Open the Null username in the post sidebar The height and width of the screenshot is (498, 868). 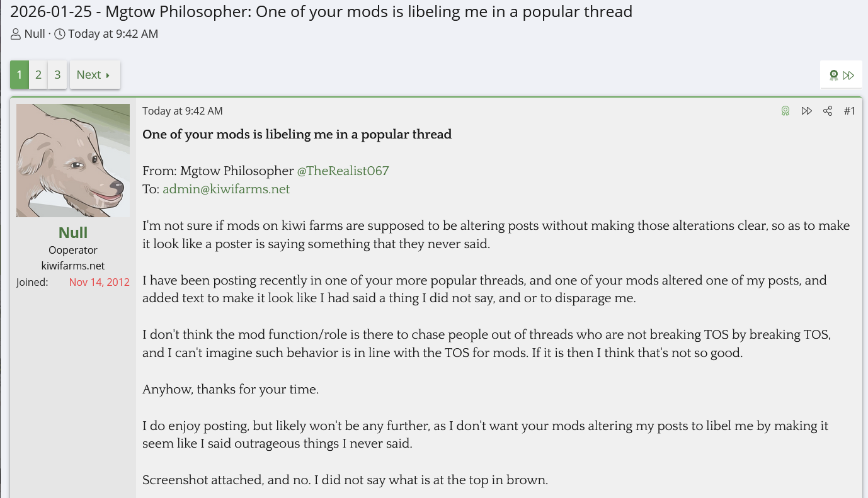tap(73, 232)
